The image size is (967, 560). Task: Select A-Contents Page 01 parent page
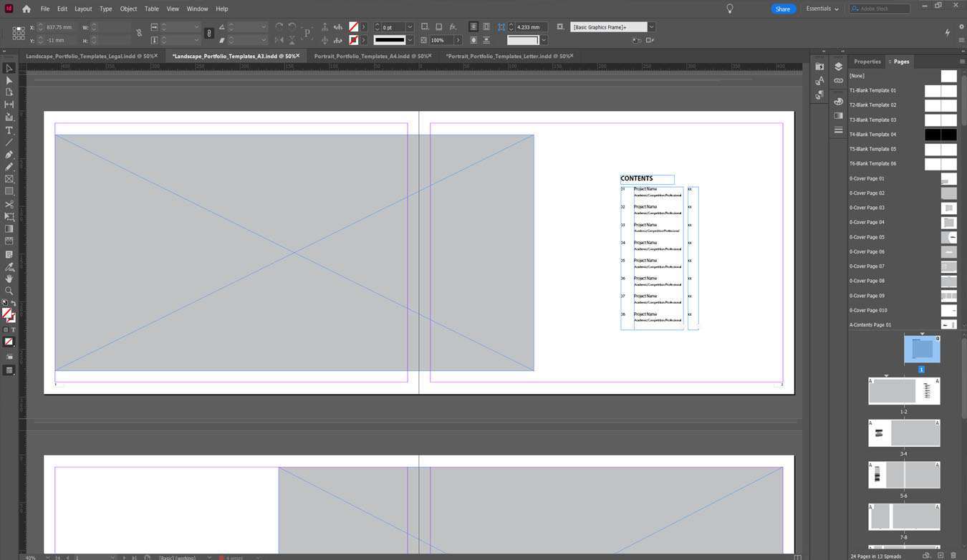point(903,325)
